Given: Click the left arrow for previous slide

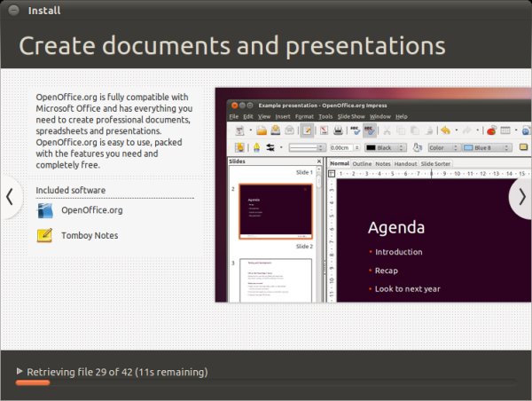Looking at the screenshot, I should click(10, 196).
